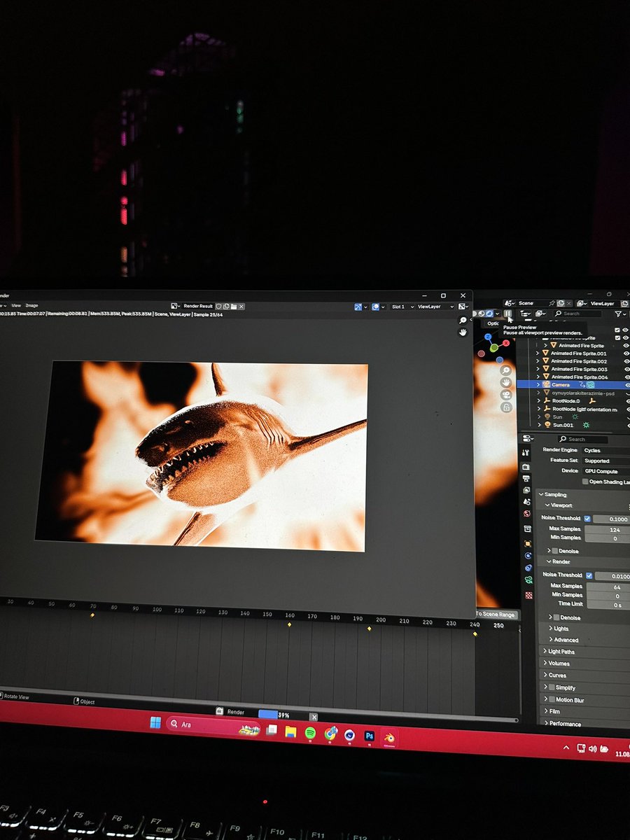Open Photoshop from the Windows taskbar
Screen dimensions: 630x840
tap(370, 736)
